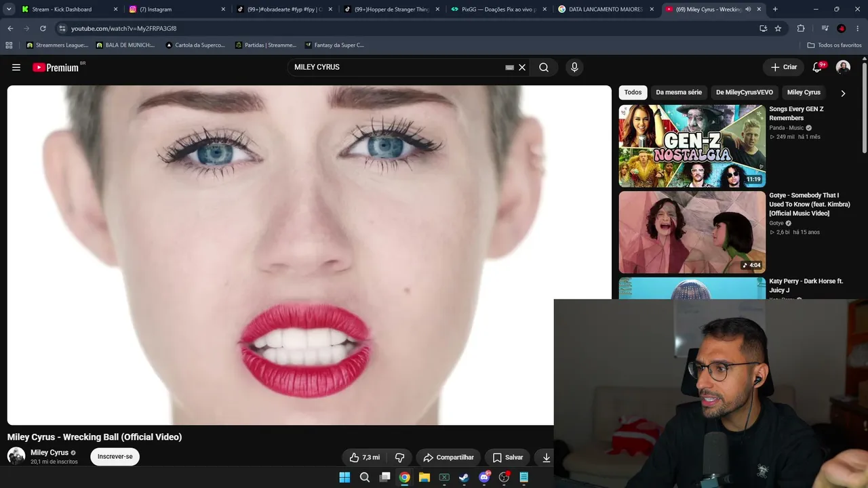Switch to the DATA LANCAMENTO MAIORES tab
The width and height of the screenshot is (868, 488).
[x=607, y=9]
